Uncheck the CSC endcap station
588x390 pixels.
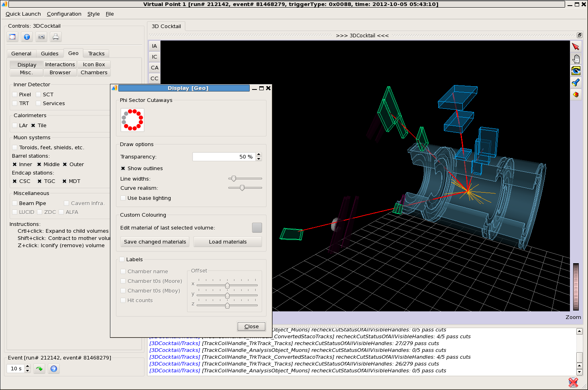(15, 181)
